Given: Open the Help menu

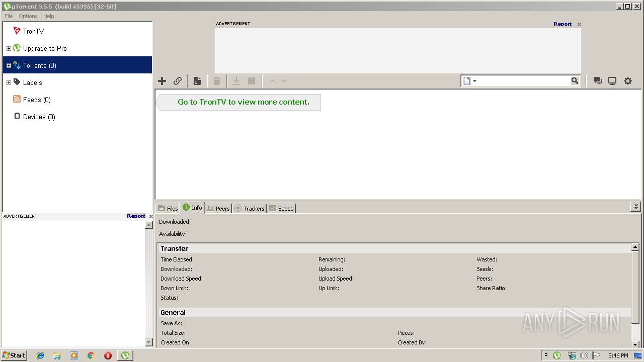Looking at the screenshot, I should point(48,16).
